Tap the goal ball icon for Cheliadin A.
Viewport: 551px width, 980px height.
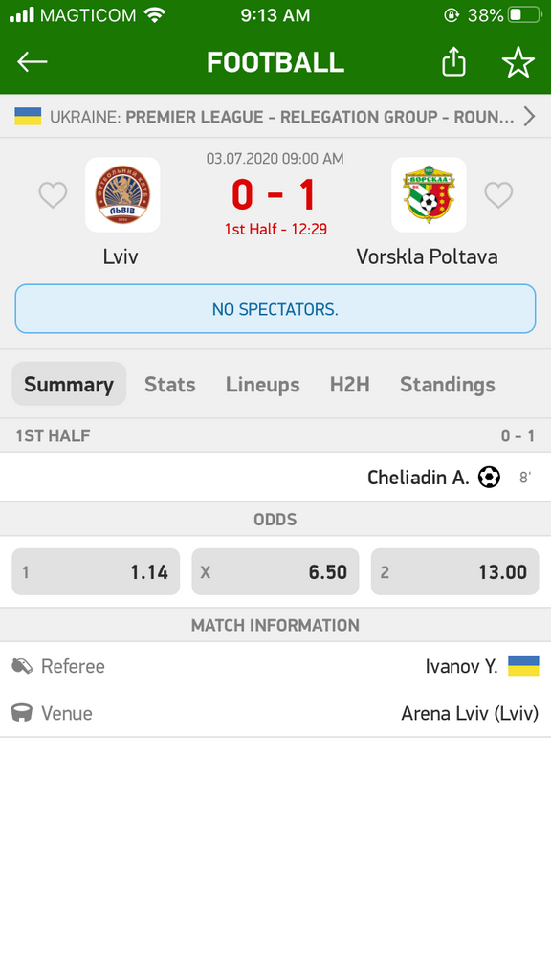pyautogui.click(x=489, y=478)
